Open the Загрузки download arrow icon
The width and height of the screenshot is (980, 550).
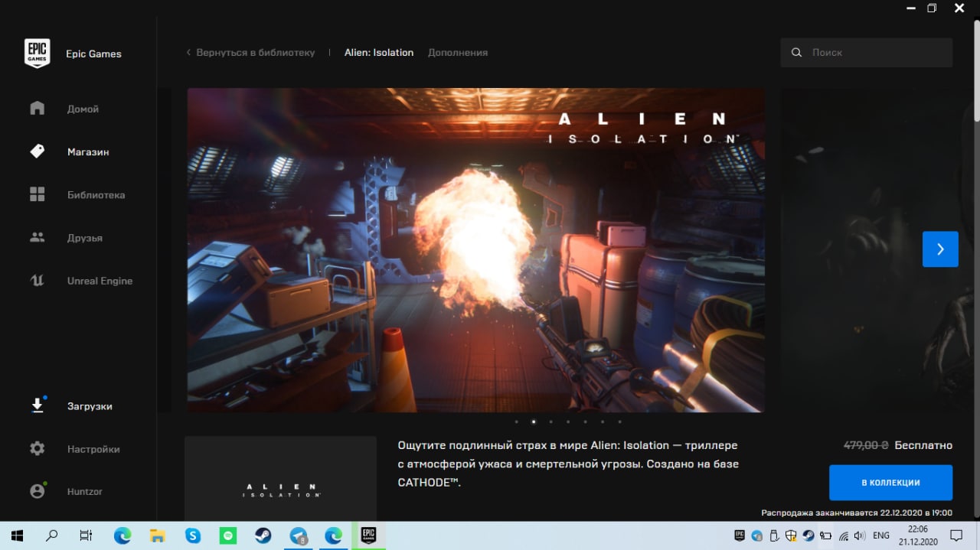click(x=38, y=405)
